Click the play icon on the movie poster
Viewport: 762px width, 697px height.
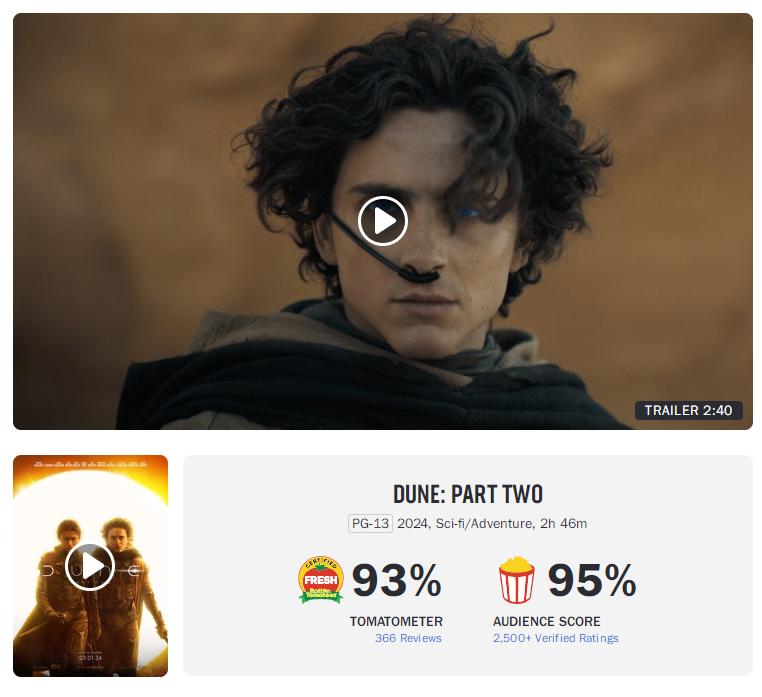90,567
